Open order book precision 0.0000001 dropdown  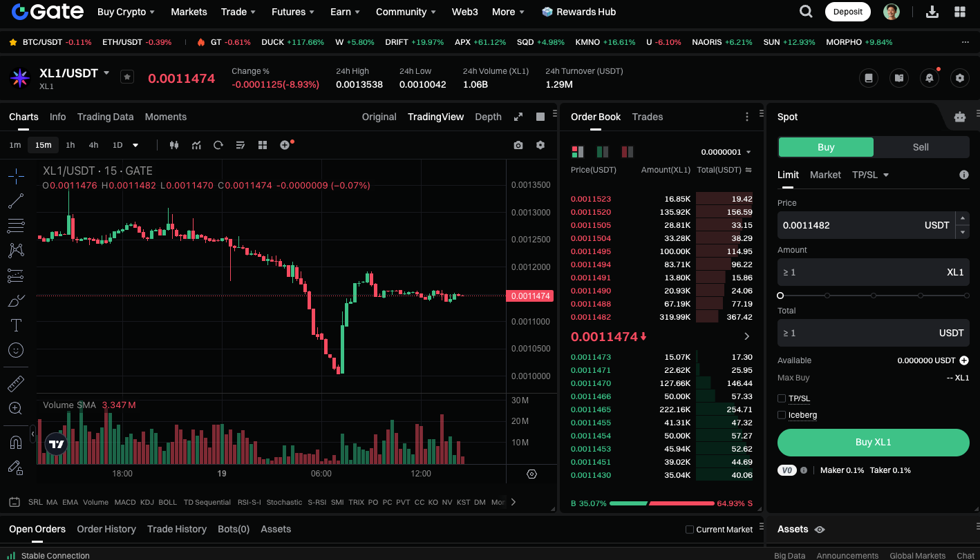click(x=726, y=152)
